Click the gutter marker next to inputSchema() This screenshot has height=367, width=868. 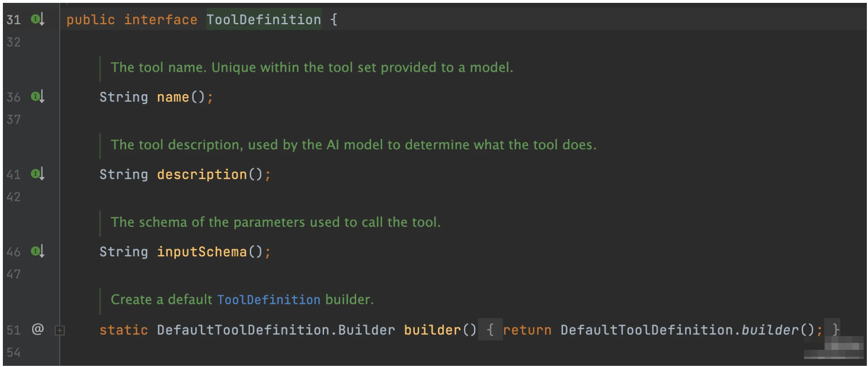tap(37, 252)
